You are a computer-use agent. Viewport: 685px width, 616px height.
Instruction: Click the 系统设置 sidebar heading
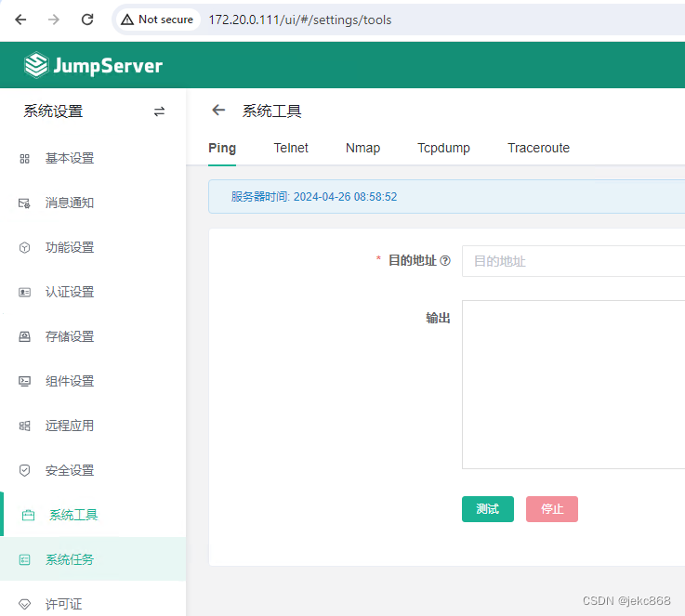point(53,111)
